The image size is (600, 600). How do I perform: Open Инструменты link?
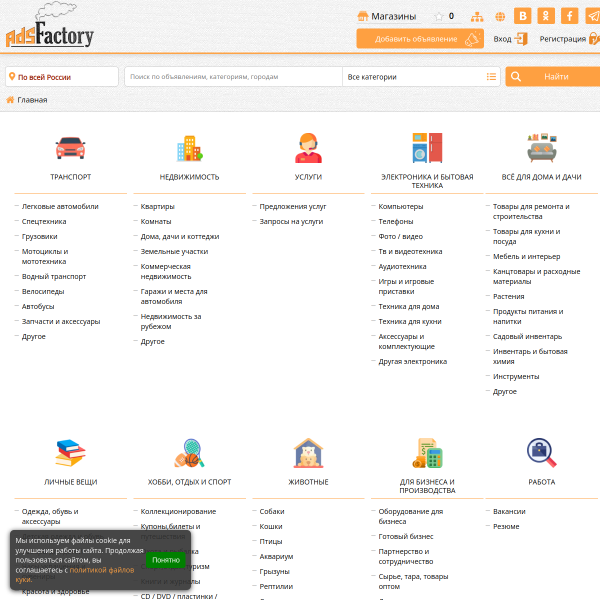tap(516, 376)
